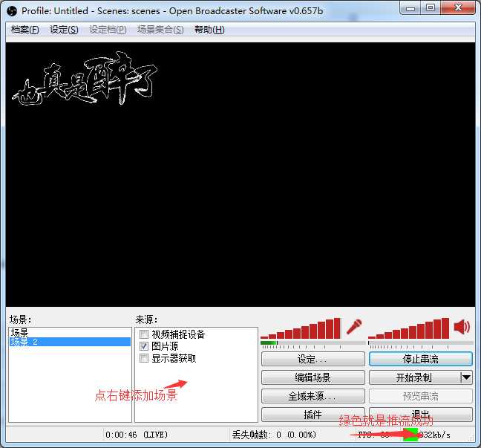Select 场景 in the scenes list
Image resolution: width=481 pixels, height=448 pixels.
(x=70, y=333)
